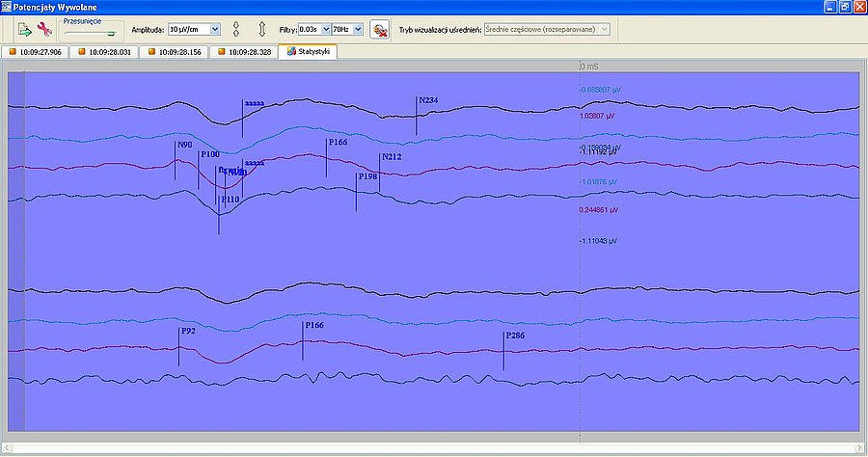Click the P166 marker next to N212
Viewport: 868px width, 457px height.
(339, 142)
